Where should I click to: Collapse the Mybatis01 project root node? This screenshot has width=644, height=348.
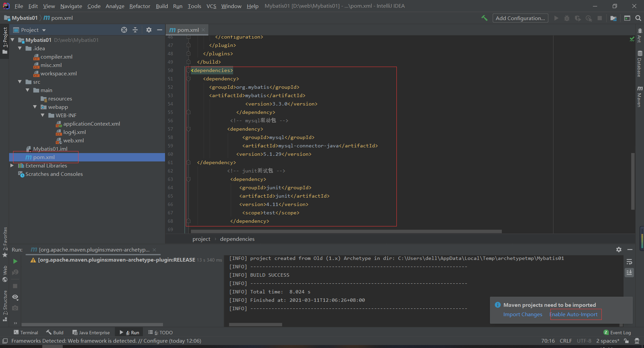click(13, 40)
